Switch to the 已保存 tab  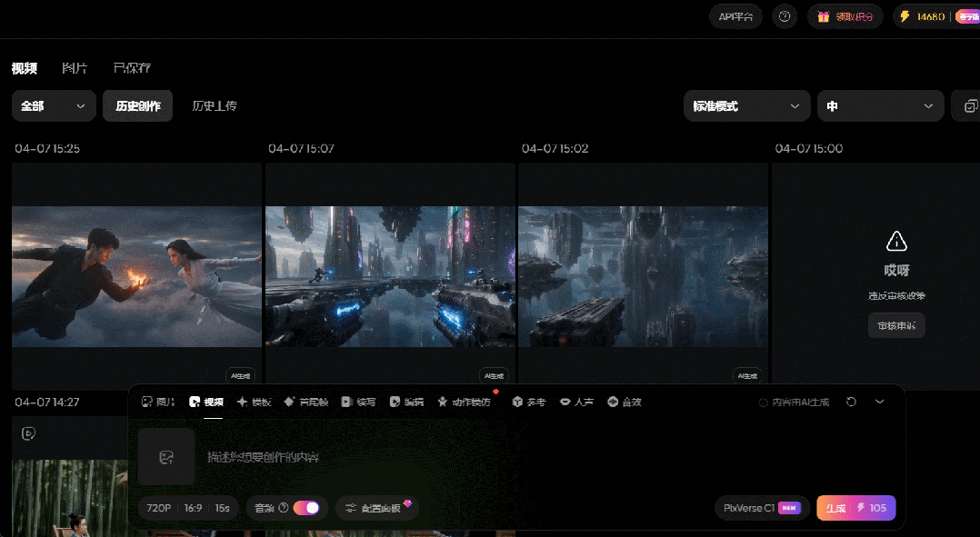pos(132,68)
